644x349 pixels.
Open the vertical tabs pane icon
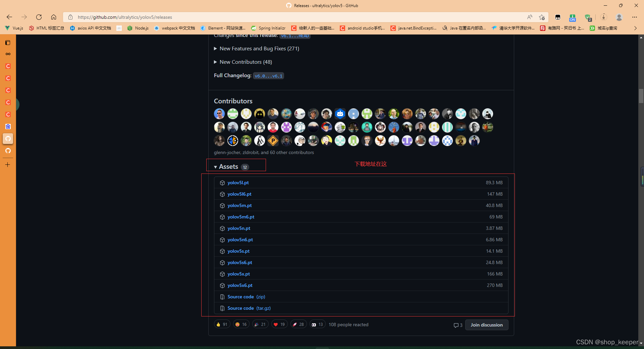[8, 43]
